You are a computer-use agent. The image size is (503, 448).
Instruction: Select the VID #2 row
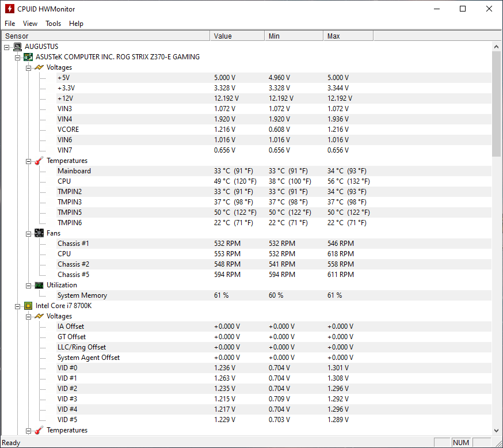(x=274, y=389)
